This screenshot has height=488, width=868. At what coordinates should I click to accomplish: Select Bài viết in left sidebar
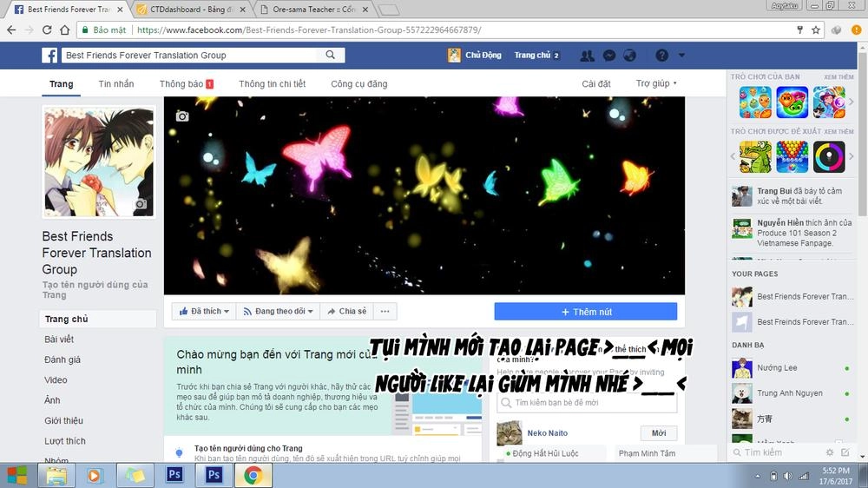(59, 340)
